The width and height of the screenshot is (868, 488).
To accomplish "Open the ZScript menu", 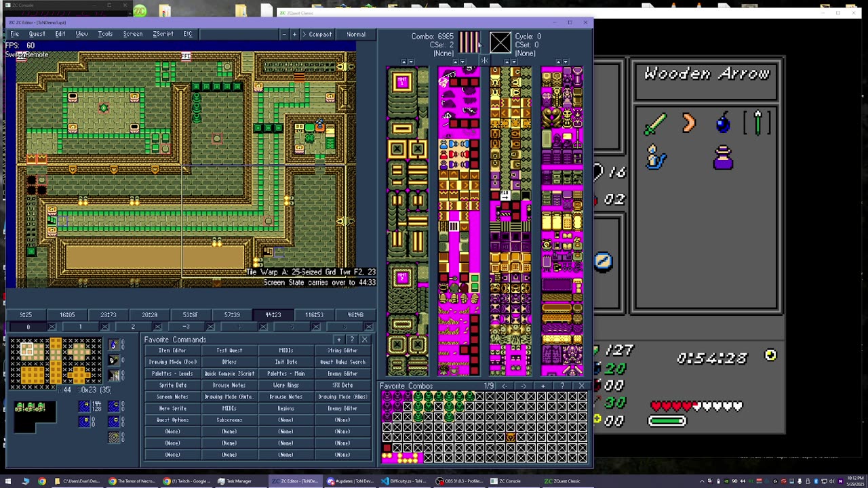I will tap(163, 34).
